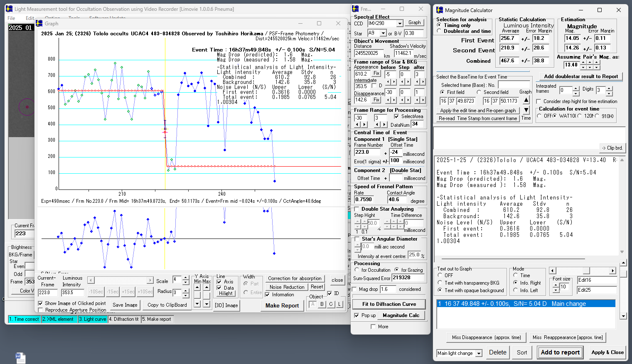Image resolution: width=632 pixels, height=364 pixels.
Task: Select object B button in Graph window
Action: [x=322, y=304]
